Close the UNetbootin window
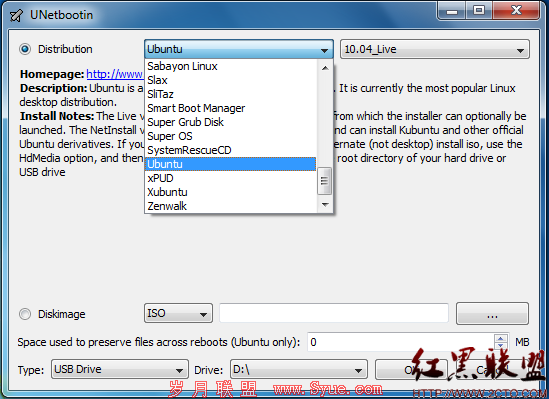Image resolution: width=549 pixels, height=399 pixels. click(516, 10)
